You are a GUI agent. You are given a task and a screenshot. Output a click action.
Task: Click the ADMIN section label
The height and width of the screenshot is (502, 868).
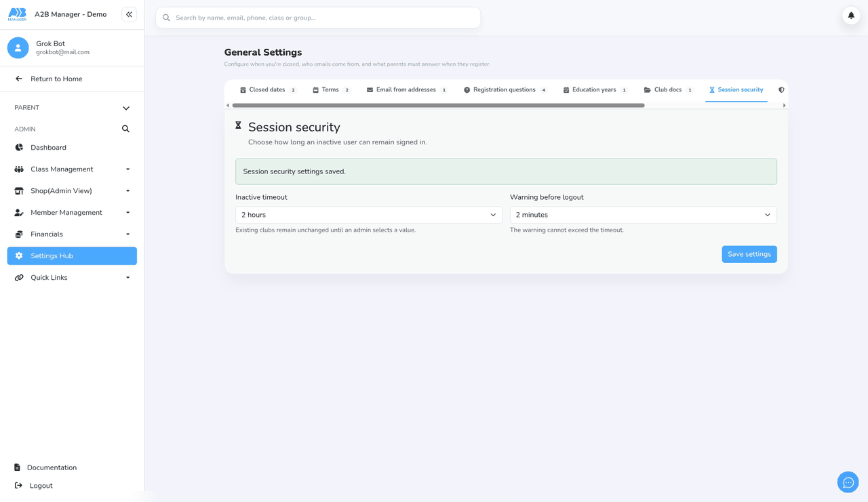[x=25, y=129]
